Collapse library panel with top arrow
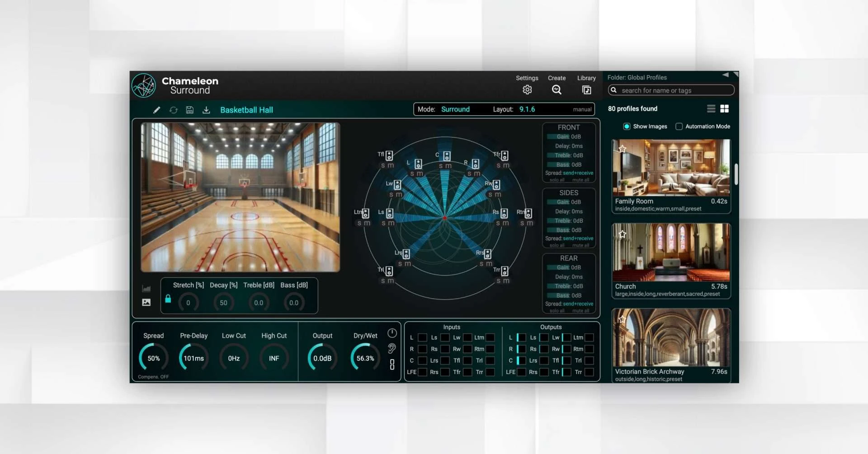The height and width of the screenshot is (454, 868). 726,75
